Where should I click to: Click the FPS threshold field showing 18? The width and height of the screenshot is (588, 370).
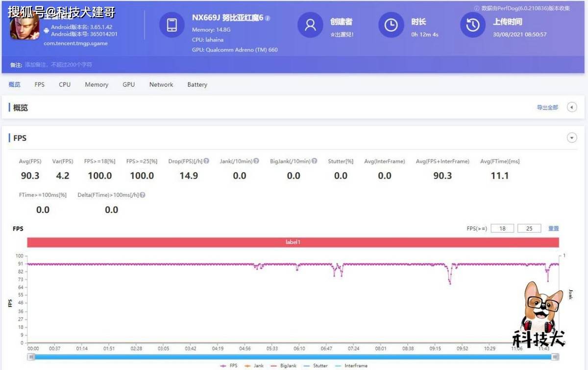(502, 229)
